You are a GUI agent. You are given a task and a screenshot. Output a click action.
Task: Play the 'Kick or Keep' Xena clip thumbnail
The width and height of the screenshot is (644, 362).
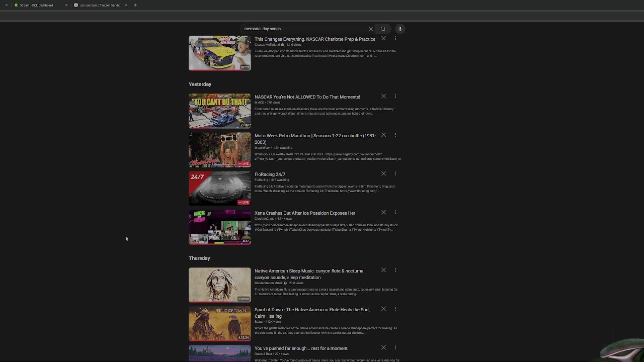pos(220,227)
